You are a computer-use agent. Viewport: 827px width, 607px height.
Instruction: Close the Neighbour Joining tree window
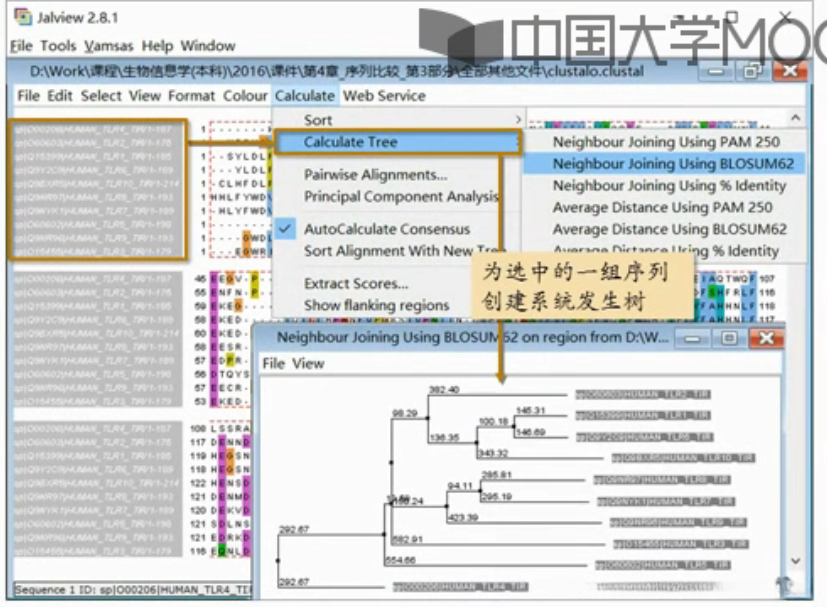click(766, 338)
